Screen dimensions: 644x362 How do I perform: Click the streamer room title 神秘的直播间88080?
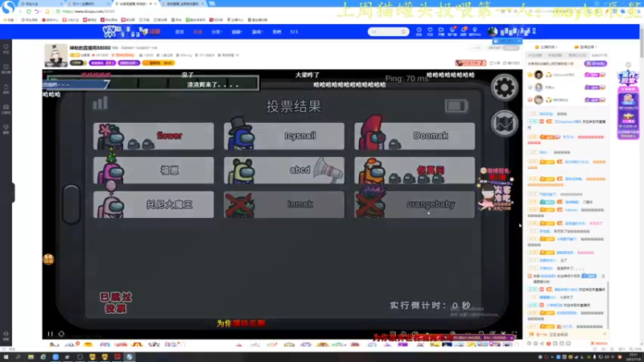90,48
